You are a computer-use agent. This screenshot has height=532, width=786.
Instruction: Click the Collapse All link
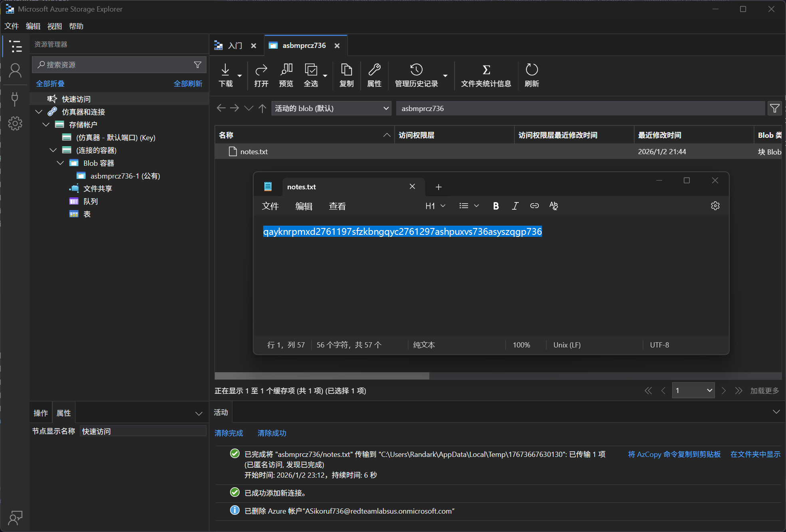point(50,83)
